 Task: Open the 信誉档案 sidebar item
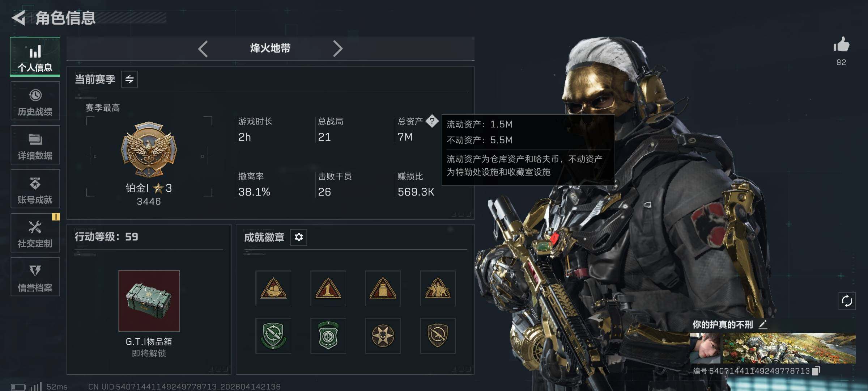click(35, 277)
